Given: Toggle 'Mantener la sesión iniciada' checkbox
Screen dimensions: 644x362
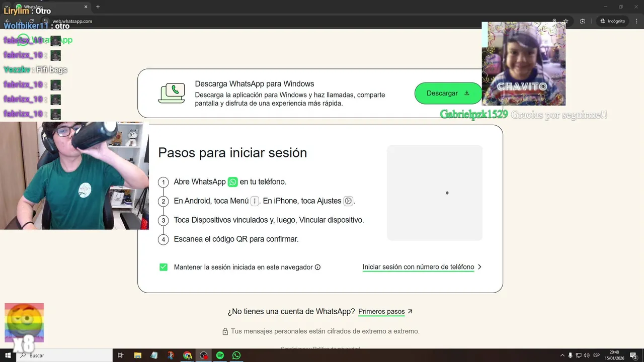Looking at the screenshot, I should click(x=164, y=267).
